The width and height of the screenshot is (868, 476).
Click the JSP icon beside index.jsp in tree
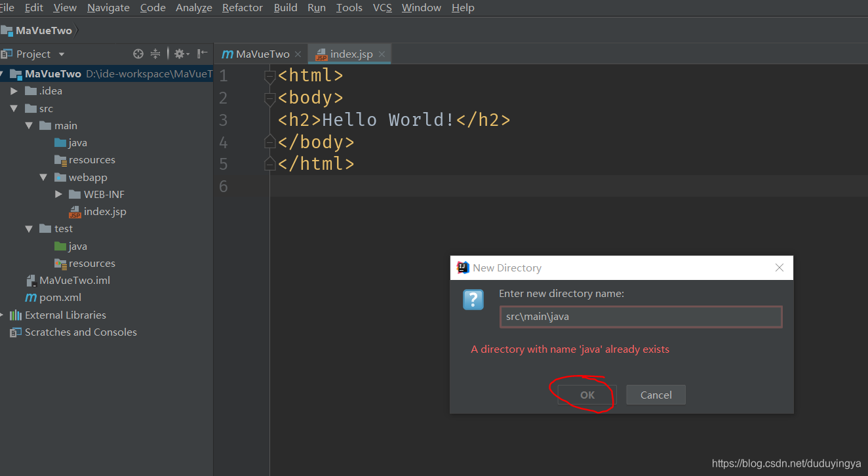tap(75, 212)
